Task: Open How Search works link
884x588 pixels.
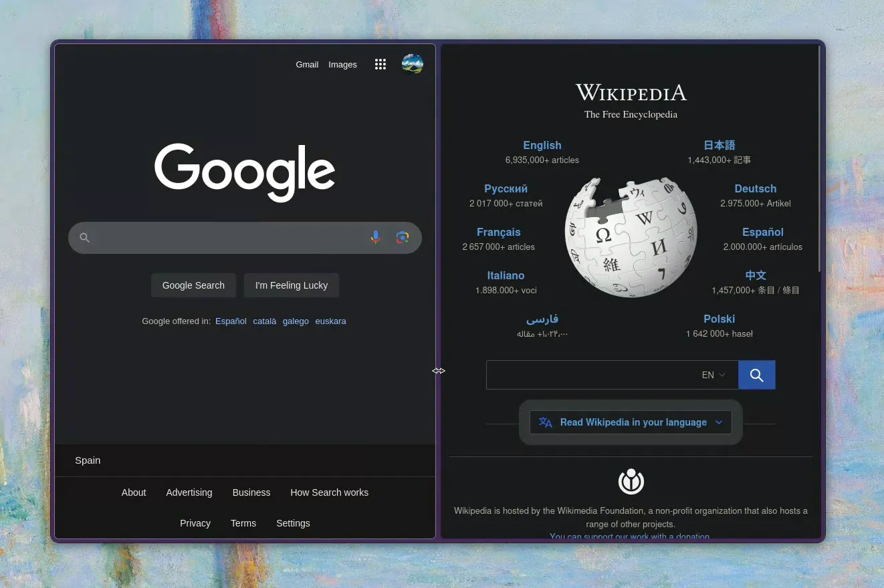Action: tap(329, 492)
